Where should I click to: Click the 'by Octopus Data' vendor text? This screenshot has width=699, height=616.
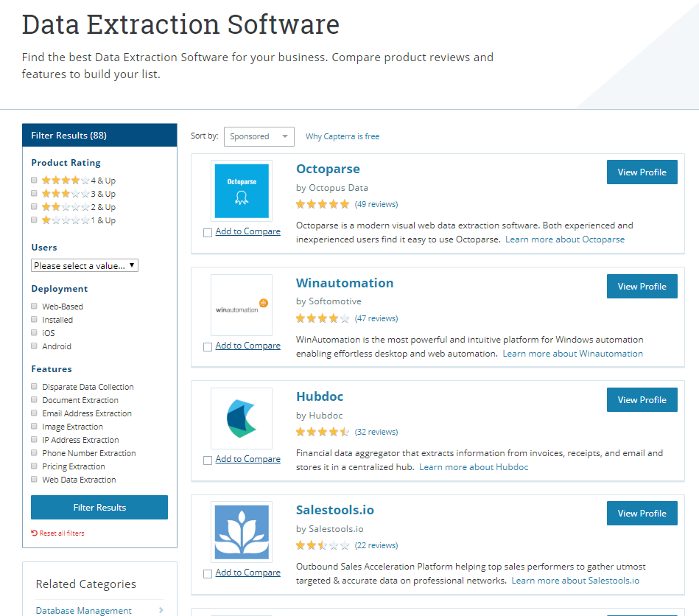[332, 188]
